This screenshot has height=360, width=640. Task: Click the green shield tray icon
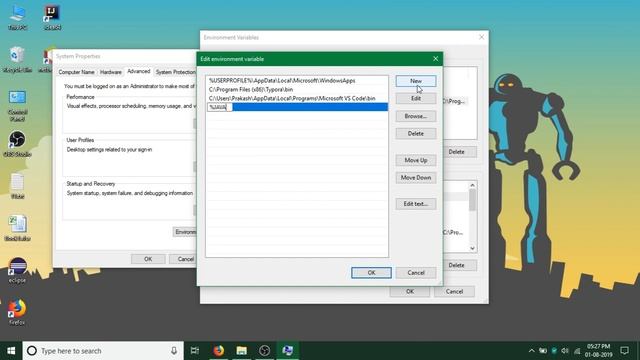554,351
